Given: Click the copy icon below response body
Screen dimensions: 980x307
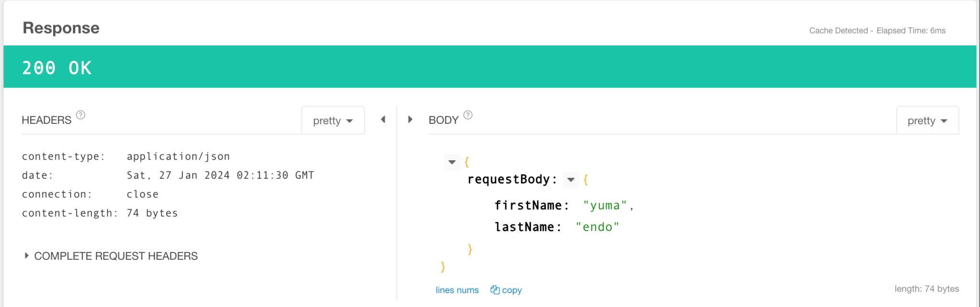Looking at the screenshot, I should [495, 290].
